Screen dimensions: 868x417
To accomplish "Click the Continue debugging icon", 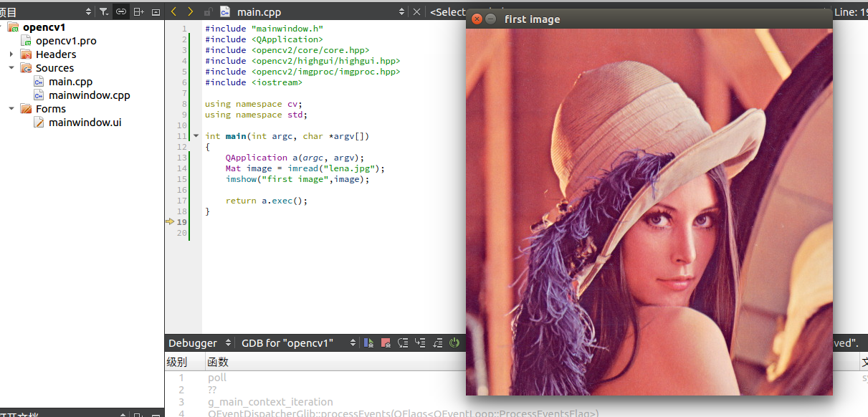I will [369, 343].
